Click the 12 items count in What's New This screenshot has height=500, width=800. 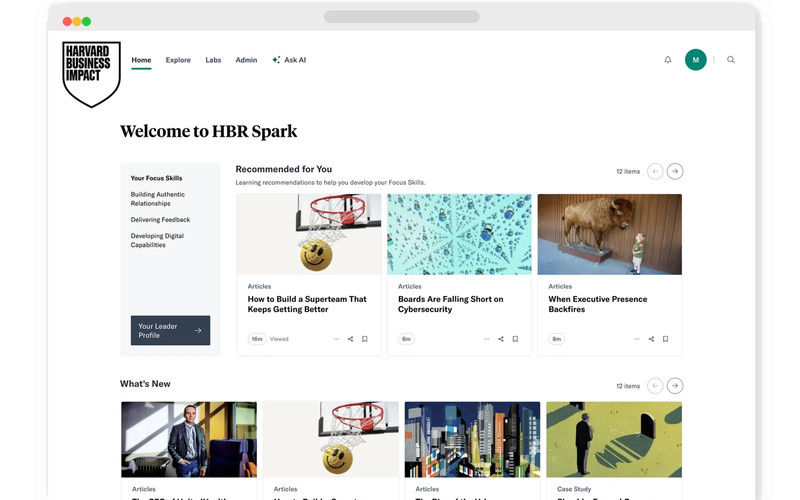tap(628, 386)
